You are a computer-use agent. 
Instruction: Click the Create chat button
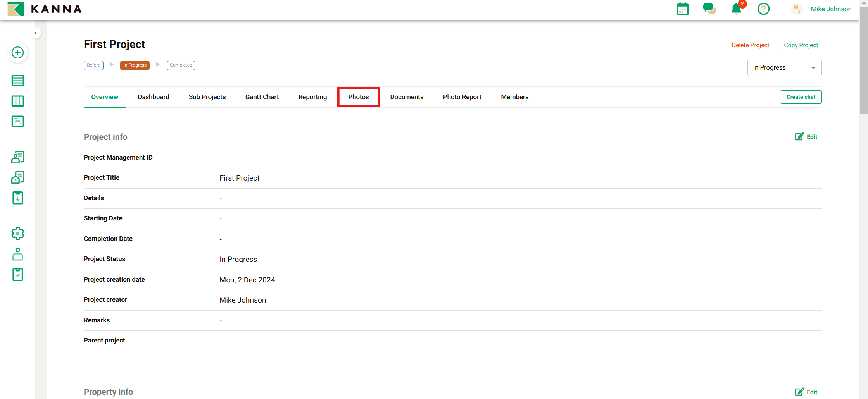[801, 97]
